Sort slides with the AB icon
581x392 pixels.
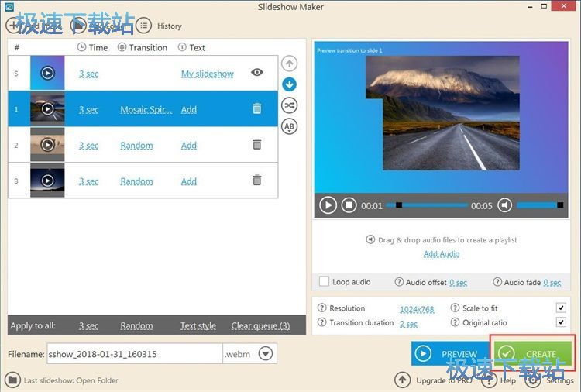[x=289, y=126]
